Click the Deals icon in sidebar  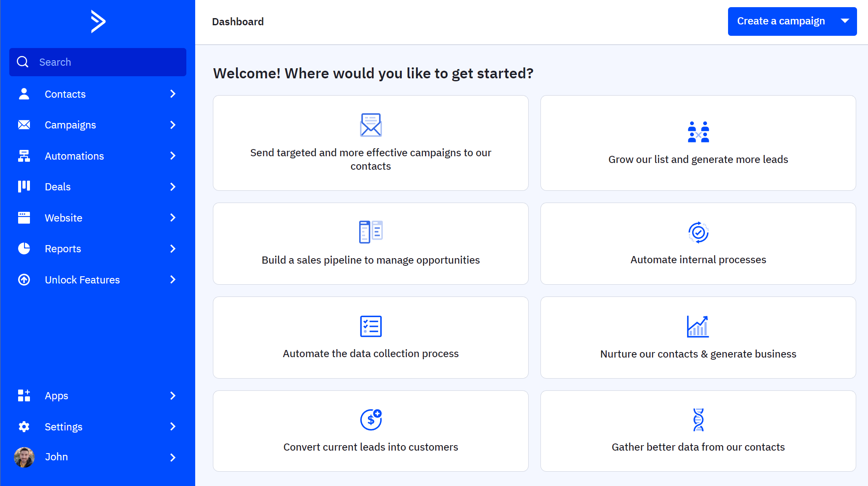pos(24,187)
